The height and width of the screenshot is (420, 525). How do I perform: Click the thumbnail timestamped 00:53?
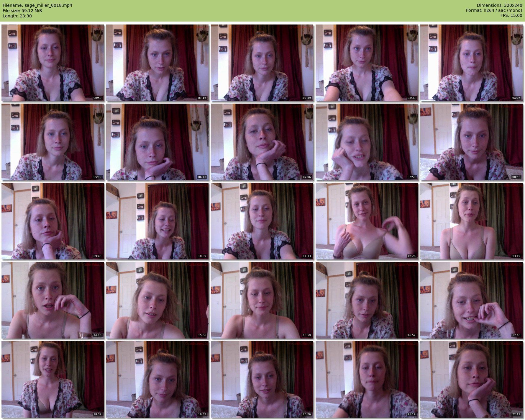pos(53,63)
